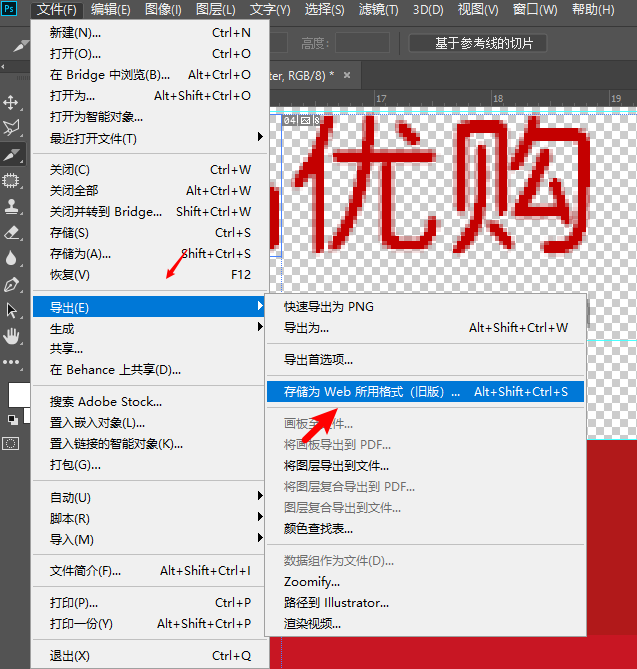Open the 编辑(E) menu
Viewport: 637px width, 669px height.
pos(111,9)
